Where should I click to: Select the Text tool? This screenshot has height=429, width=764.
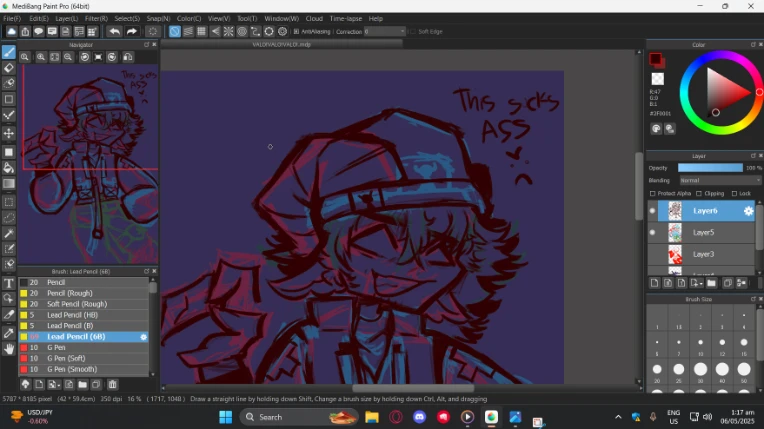9,283
